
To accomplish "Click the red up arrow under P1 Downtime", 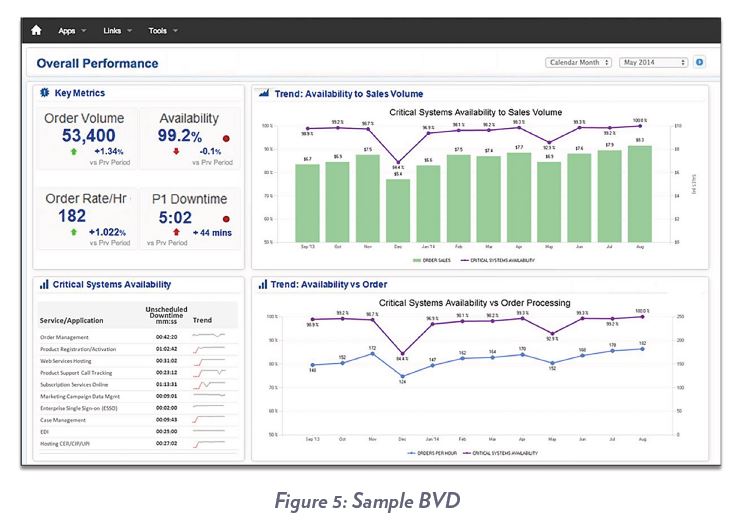I will (176, 232).
